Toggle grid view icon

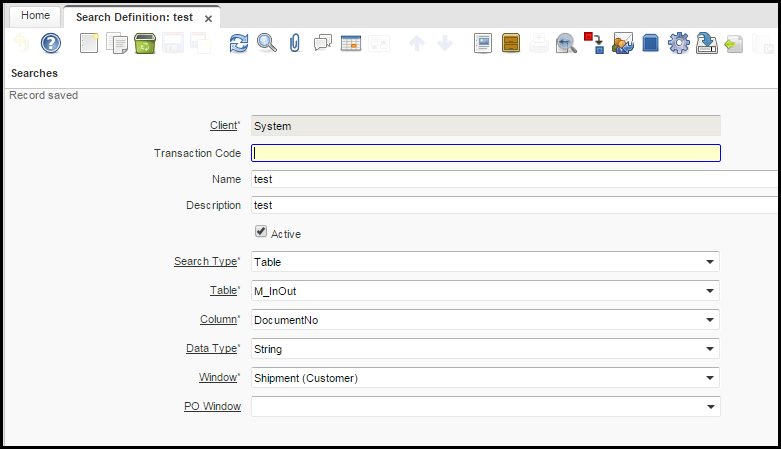tap(351, 43)
